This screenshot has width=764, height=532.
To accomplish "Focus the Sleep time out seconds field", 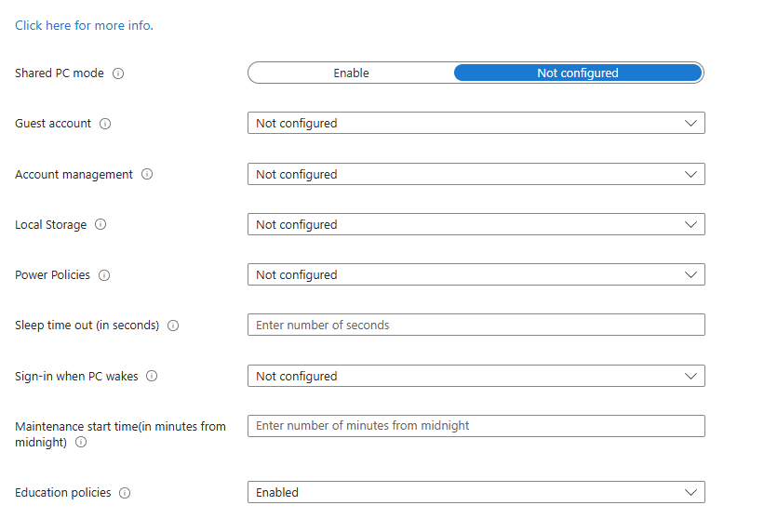I will click(476, 325).
